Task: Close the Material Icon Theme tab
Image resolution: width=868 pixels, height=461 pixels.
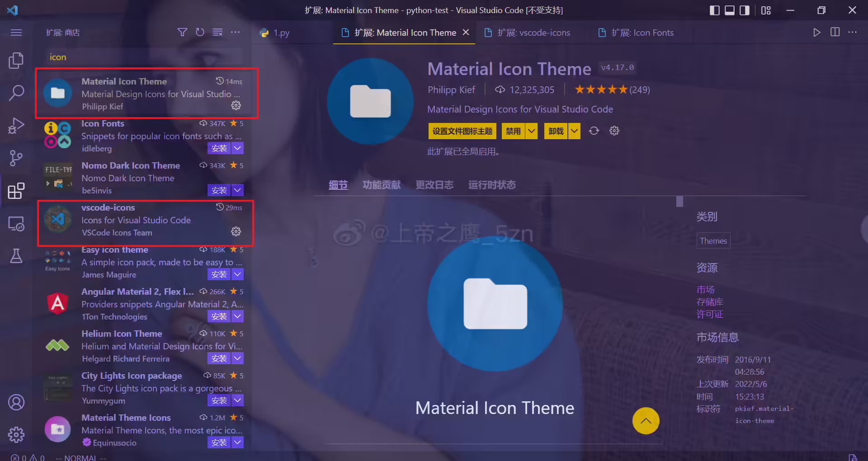Action: coord(466,32)
